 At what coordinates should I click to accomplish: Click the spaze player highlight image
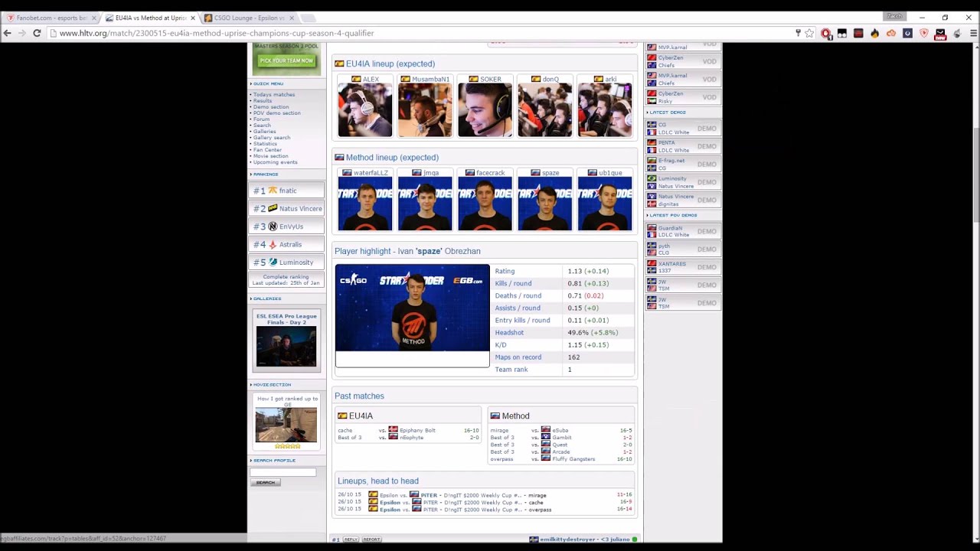point(412,308)
